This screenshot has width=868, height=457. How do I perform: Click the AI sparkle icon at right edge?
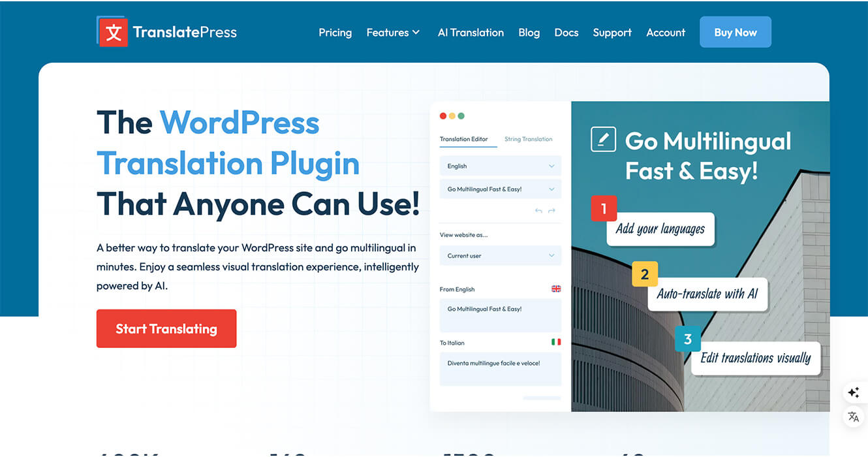[x=853, y=392]
